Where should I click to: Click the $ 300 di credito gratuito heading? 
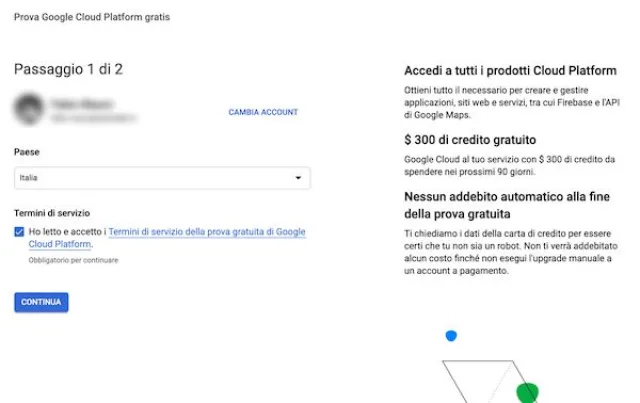470,139
